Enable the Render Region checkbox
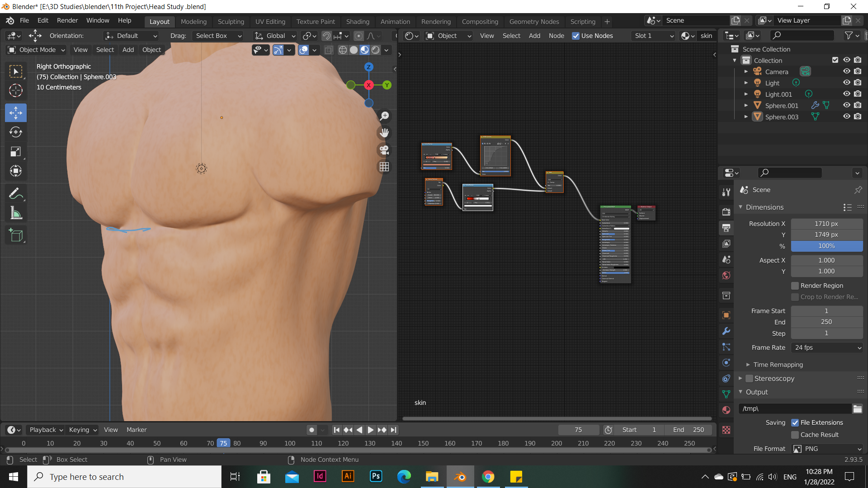 click(x=795, y=286)
